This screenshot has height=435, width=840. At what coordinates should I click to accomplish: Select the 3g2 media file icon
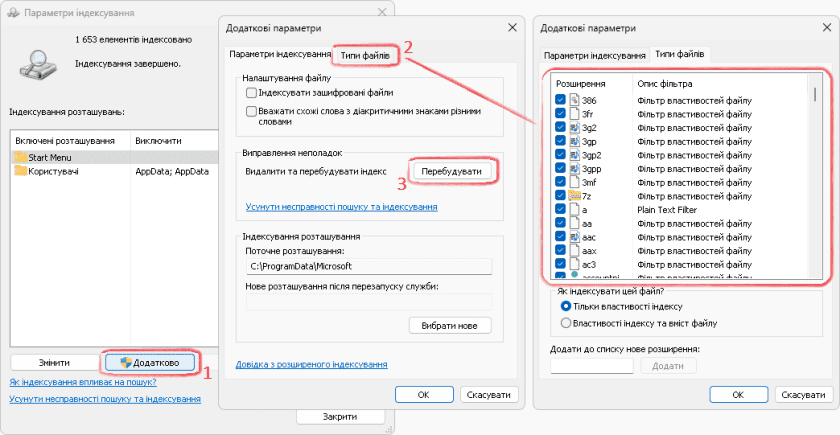click(574, 129)
